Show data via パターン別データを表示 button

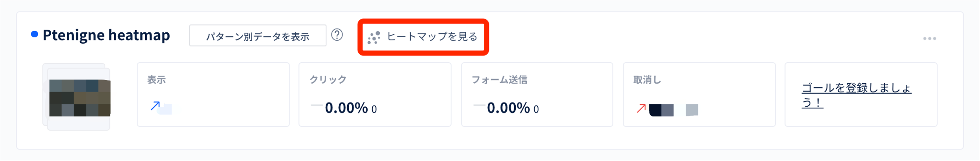258,36
